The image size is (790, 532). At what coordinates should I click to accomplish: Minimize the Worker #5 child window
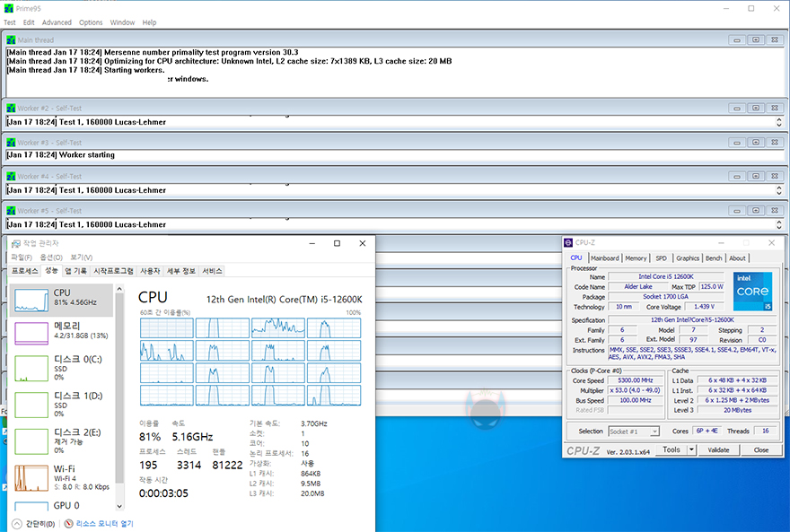pos(737,211)
